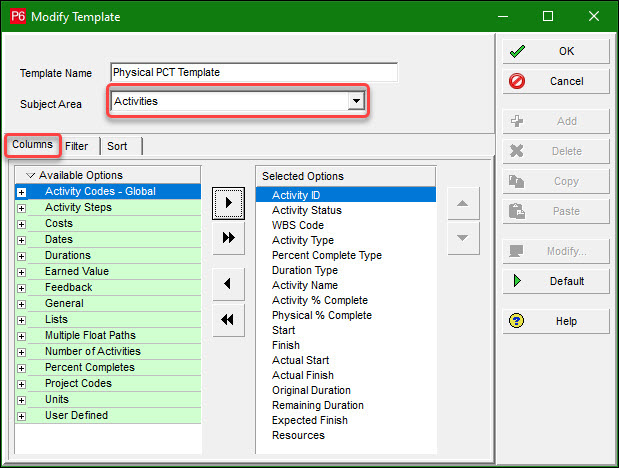The width and height of the screenshot is (619, 468).
Task: Collapse the Available Options header triangle
Action: tap(30, 175)
